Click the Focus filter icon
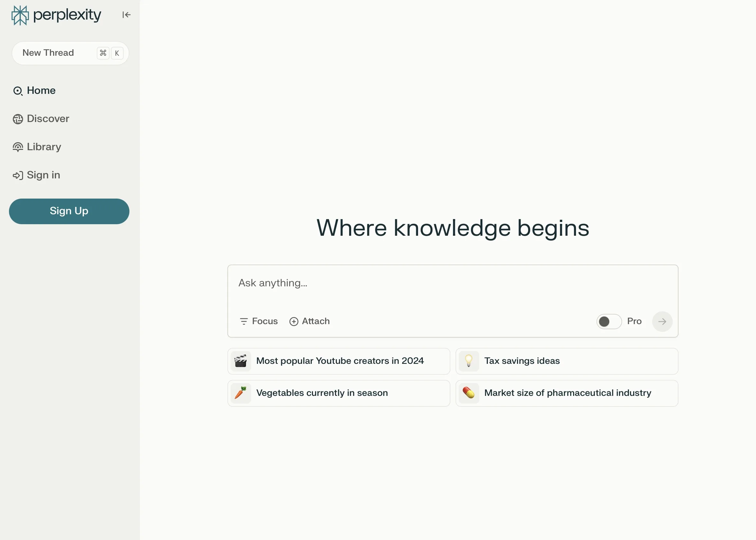The width and height of the screenshot is (756, 540). click(x=244, y=321)
